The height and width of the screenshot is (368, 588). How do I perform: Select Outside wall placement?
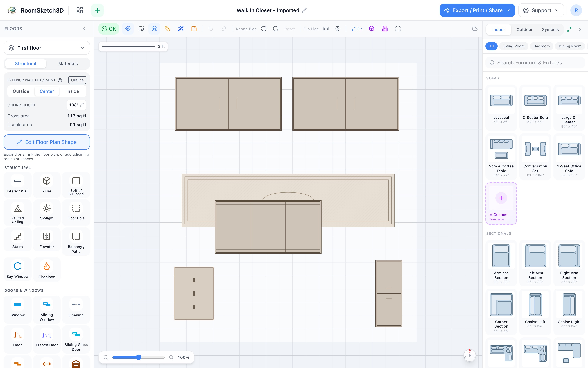(x=21, y=91)
